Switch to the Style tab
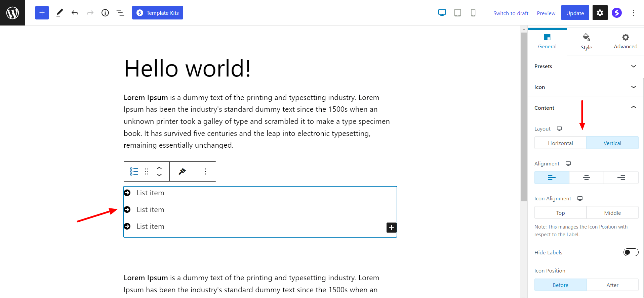The image size is (644, 298). [x=586, y=42]
